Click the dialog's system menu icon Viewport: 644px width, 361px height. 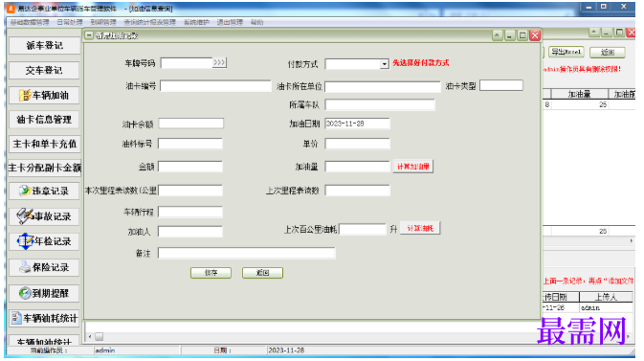click(89, 35)
